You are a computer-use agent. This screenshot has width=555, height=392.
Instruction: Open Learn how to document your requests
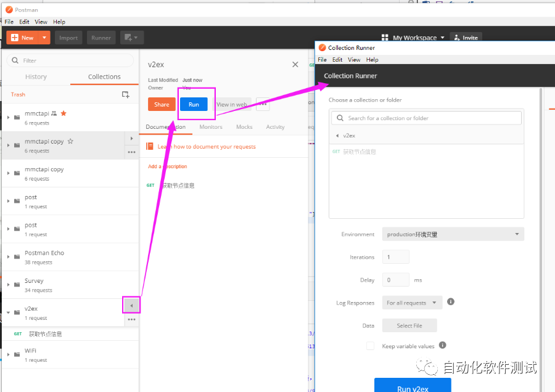coord(207,147)
